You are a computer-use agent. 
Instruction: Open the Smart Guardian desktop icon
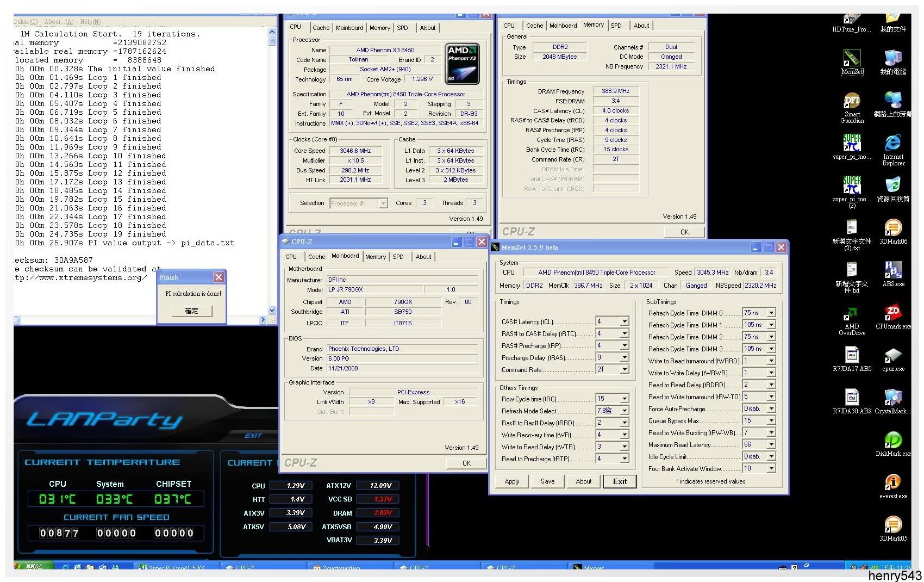[x=852, y=107]
